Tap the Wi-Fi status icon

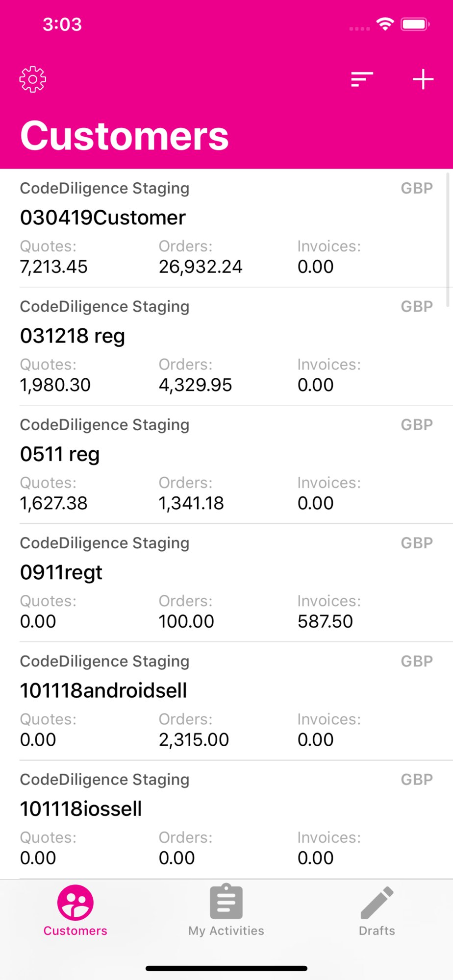point(385,24)
